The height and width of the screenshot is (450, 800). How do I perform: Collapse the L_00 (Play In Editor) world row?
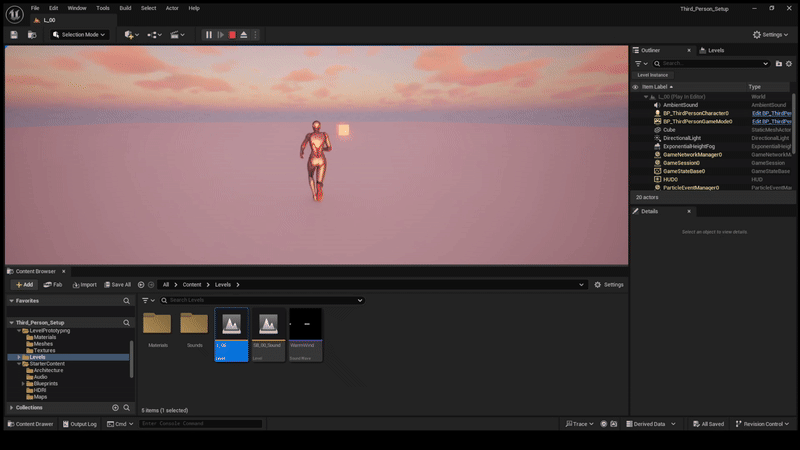(646, 97)
